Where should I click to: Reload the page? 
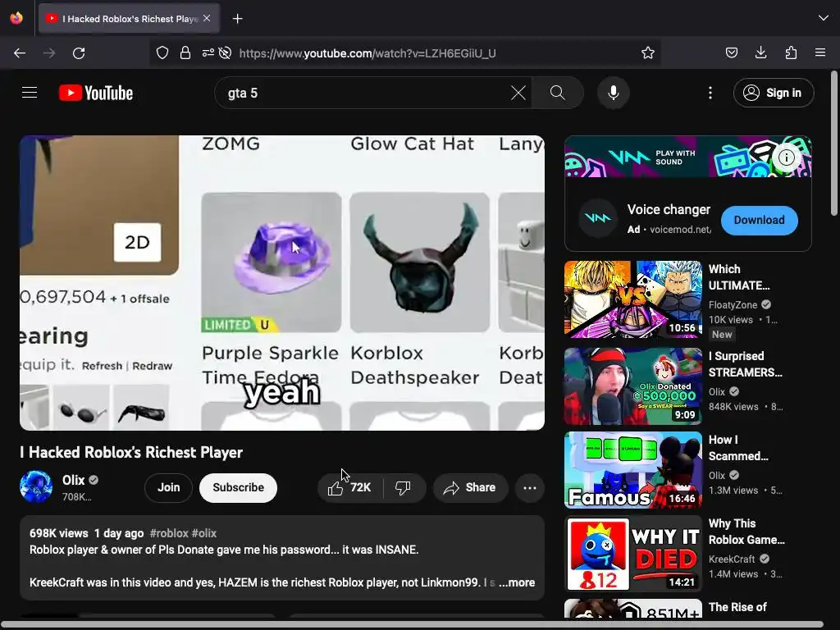point(79,53)
